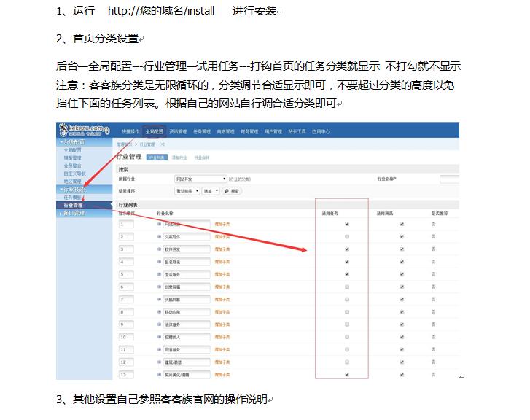Viewport: 530px width, 420px height.
Task: Open the 所属行业 dropdown
Action: pyautogui.click(x=200, y=179)
